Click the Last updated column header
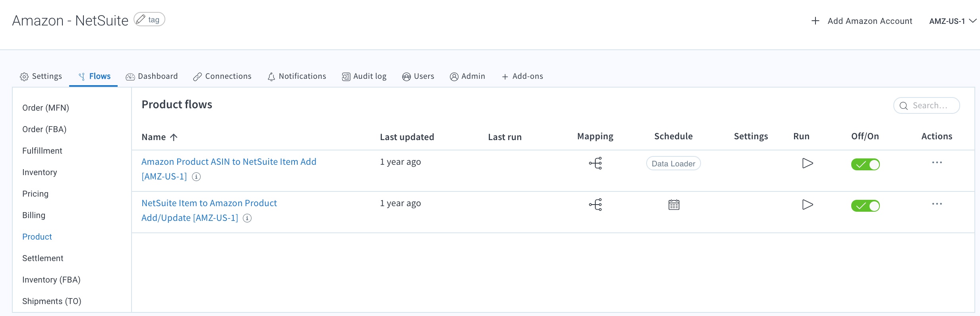Viewport: 980px width, 316px height. pyautogui.click(x=407, y=137)
